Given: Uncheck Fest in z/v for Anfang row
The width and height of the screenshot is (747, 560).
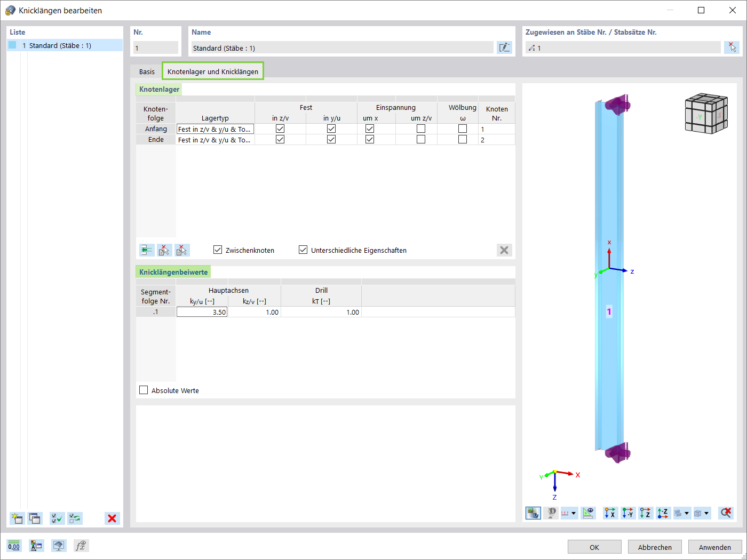Looking at the screenshot, I should (x=280, y=129).
